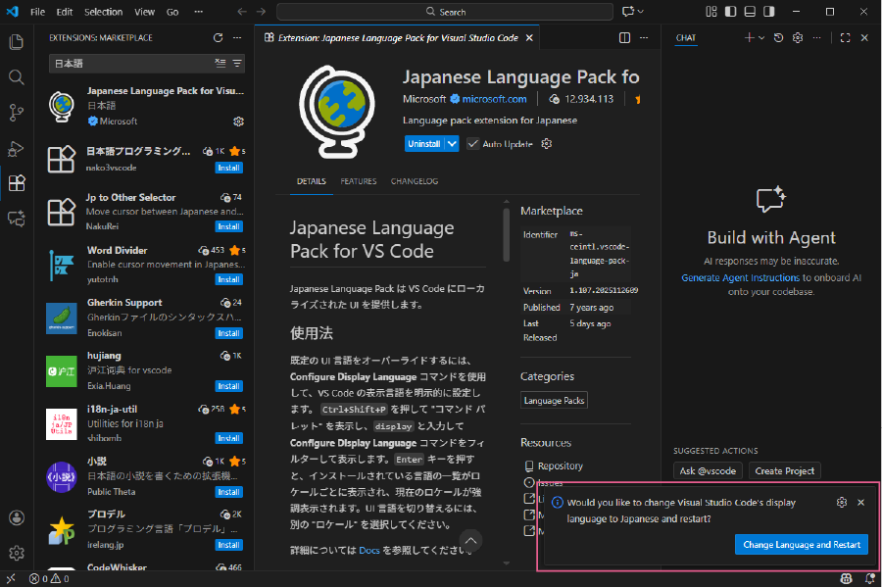Refresh the extensions marketplace list

[219, 37]
